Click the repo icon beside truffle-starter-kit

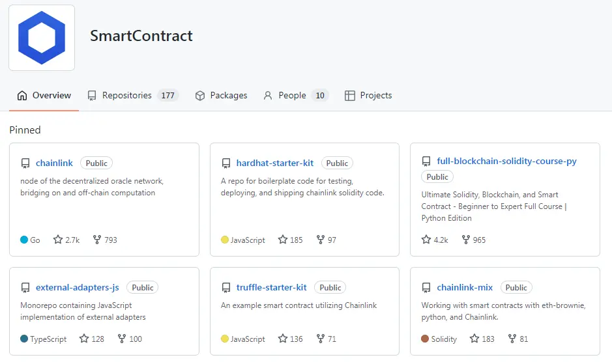point(226,288)
